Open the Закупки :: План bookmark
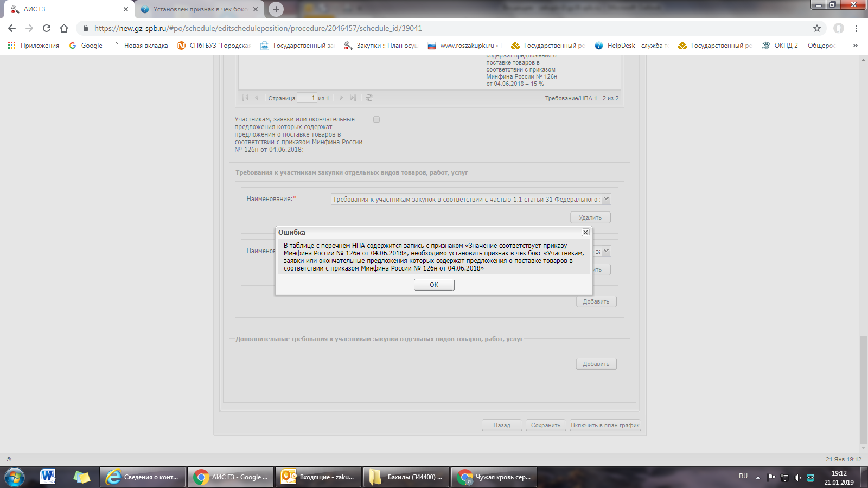Screen dimensions: 868x488 click(x=381, y=46)
